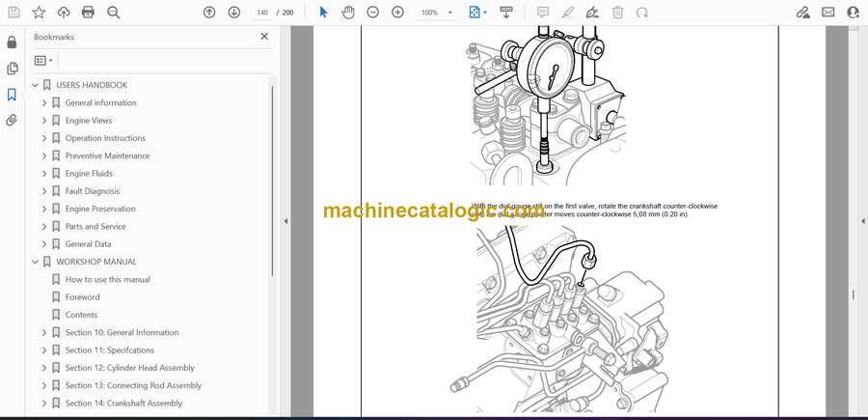Go to previous page with up arrow
The width and height of the screenshot is (868, 420).
[x=209, y=13]
